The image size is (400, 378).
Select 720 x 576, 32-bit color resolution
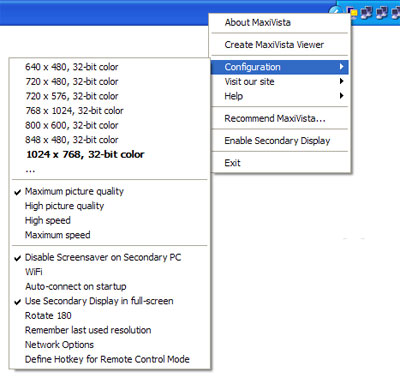click(x=110, y=96)
